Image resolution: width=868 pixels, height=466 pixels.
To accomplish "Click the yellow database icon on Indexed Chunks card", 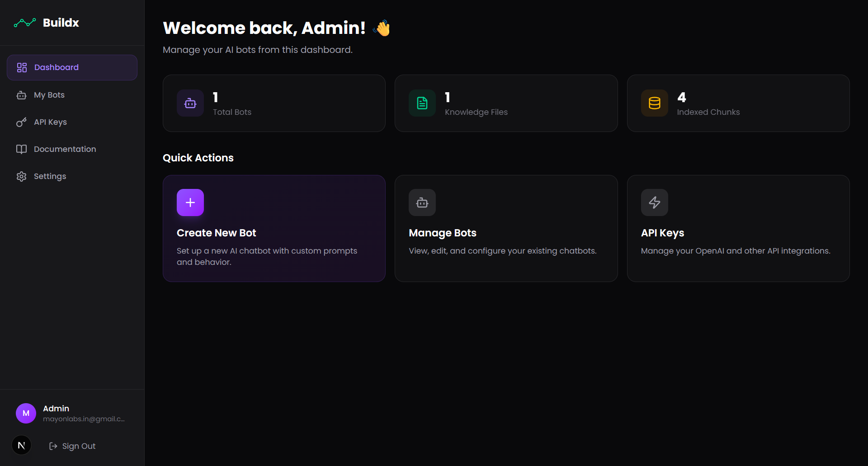I will click(654, 103).
